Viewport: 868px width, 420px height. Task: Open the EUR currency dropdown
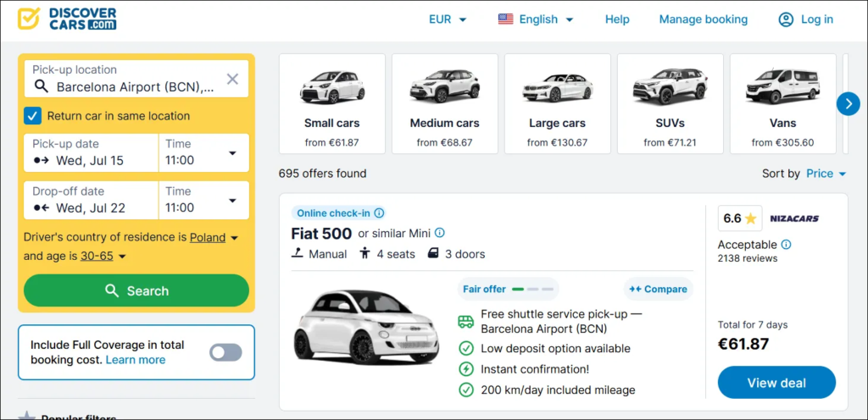coord(448,19)
